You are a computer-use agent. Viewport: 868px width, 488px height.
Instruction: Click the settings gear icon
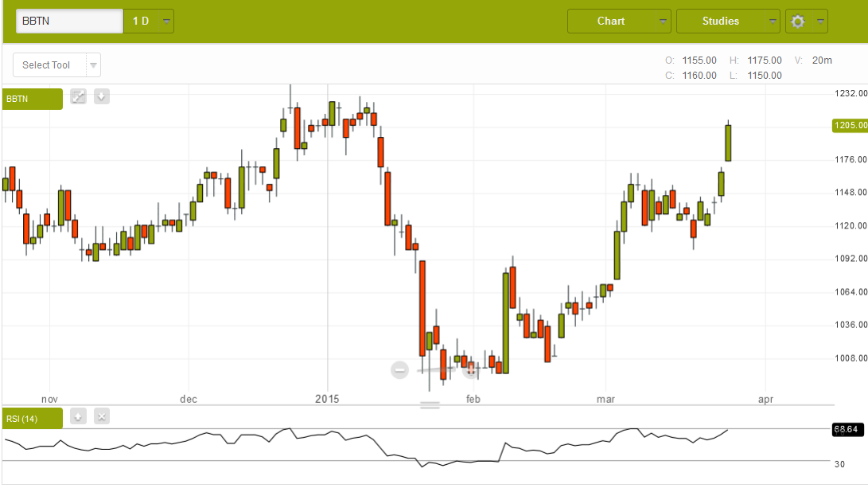797,21
